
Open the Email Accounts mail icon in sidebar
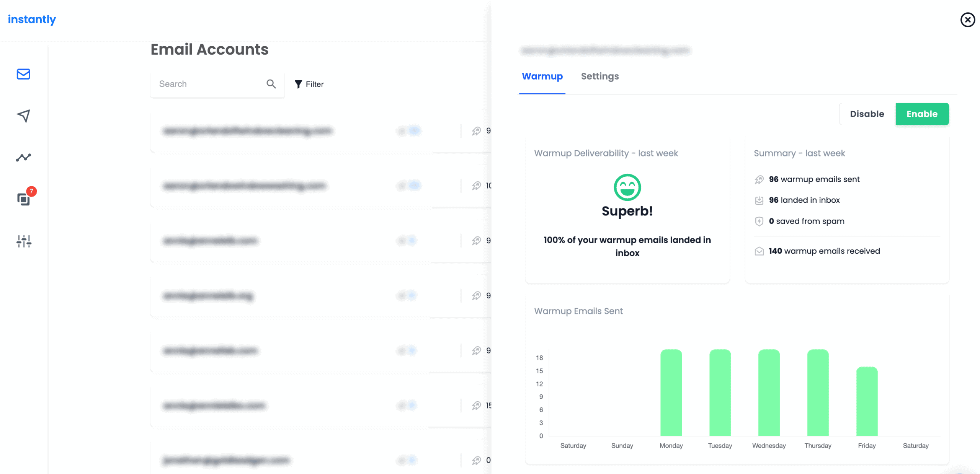click(23, 74)
